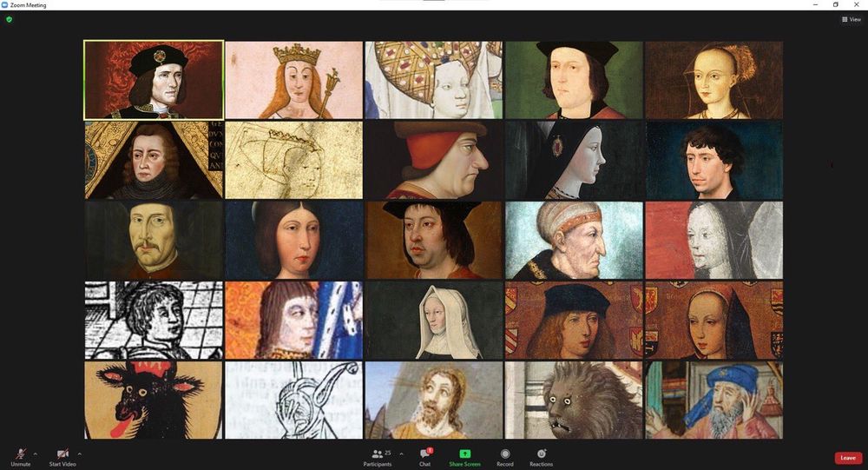Select the black-and-white woodcut portrait tile
This screenshot has width=868, height=470.
(x=154, y=321)
